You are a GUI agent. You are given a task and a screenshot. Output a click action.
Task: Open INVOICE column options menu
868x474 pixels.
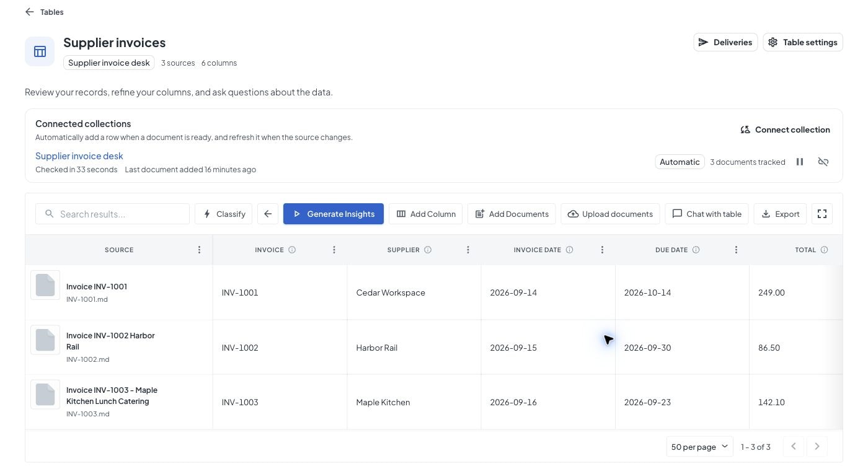334,250
